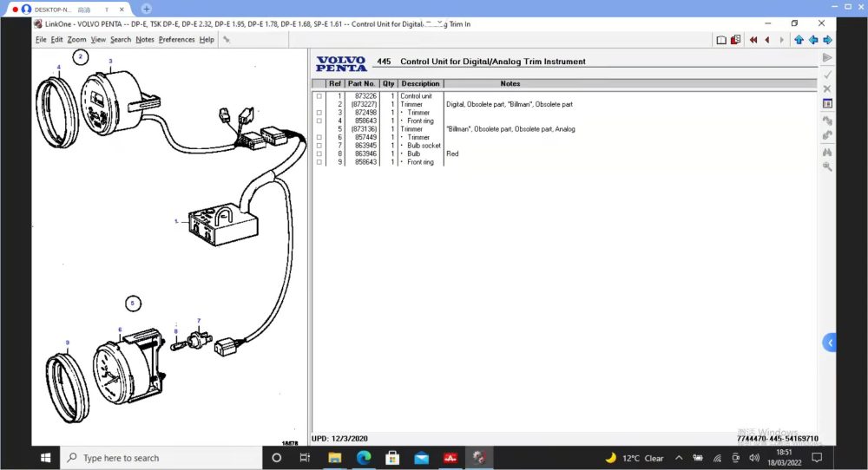The width and height of the screenshot is (868, 470).
Task: Tick the checkbox for part 857449
Action: [x=319, y=137]
